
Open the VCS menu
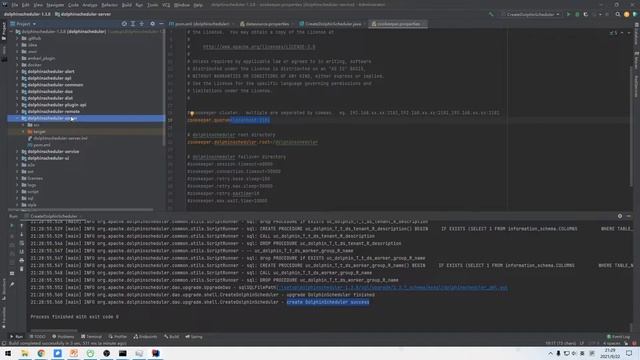click(x=166, y=5)
